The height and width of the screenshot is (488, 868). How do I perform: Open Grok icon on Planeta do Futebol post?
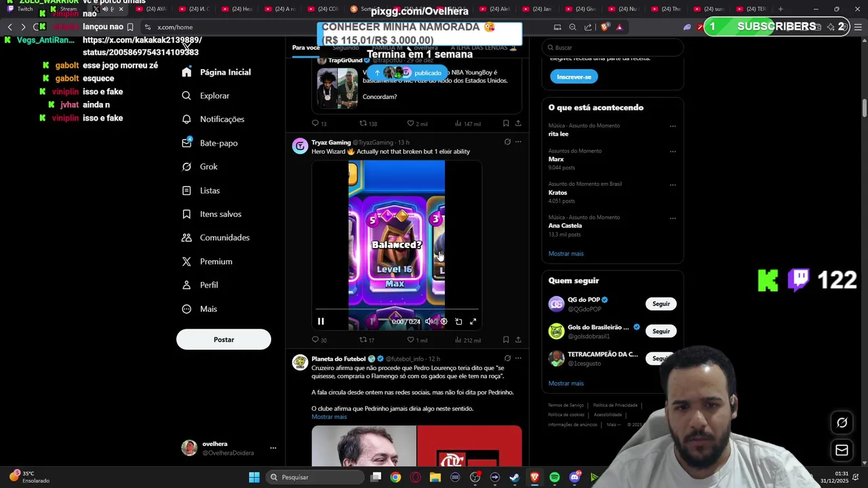(x=507, y=359)
